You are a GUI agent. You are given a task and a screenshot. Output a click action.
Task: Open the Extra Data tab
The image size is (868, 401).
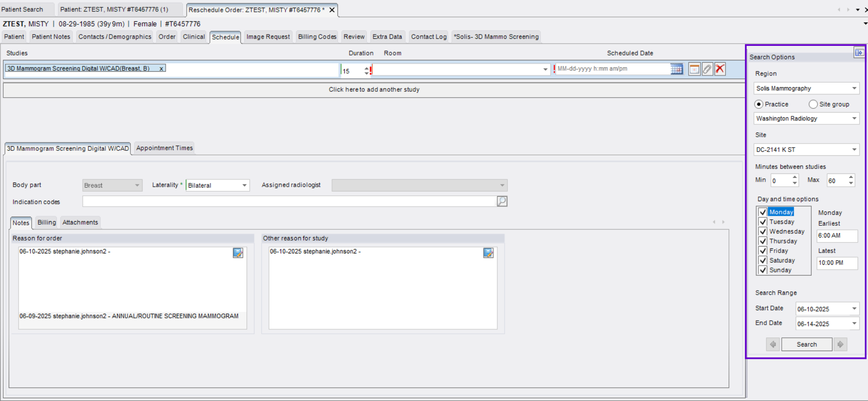387,37
